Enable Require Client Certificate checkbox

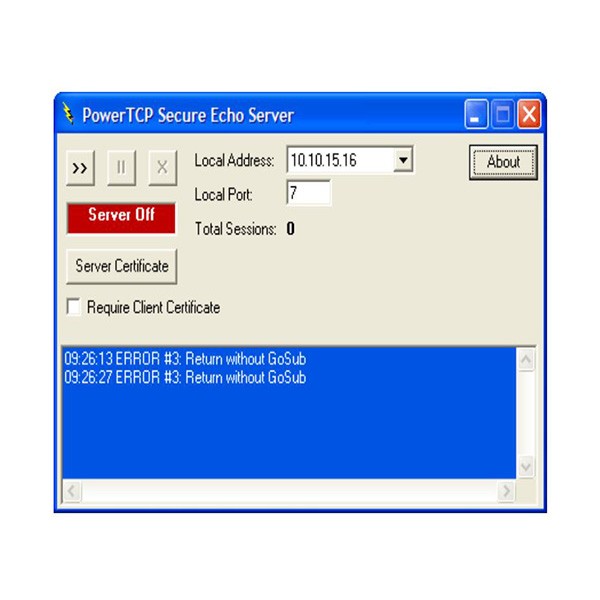coord(73,307)
